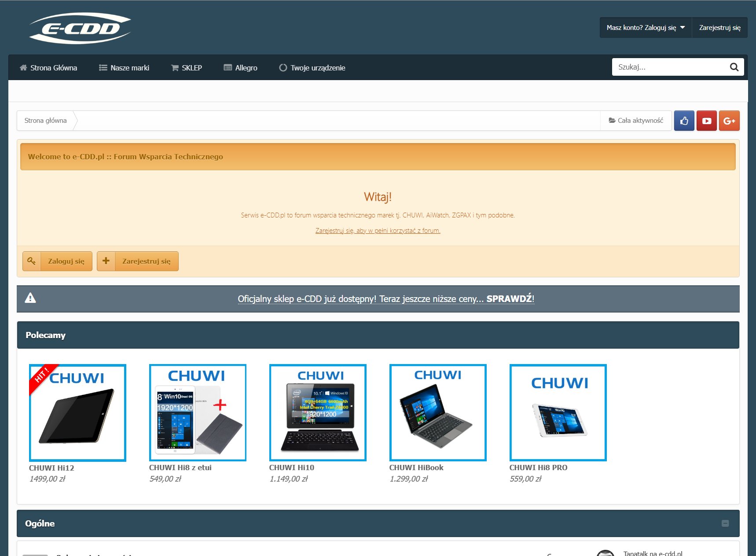Viewport: 756px width, 556px height.
Task: Click the 1.299,00 zł price
Action: 409,479
